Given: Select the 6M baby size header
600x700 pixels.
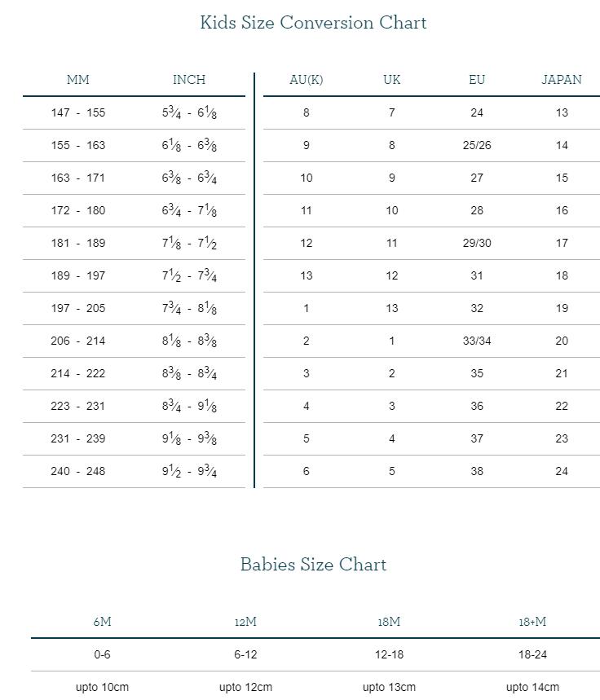Looking at the screenshot, I should tap(102, 622).
